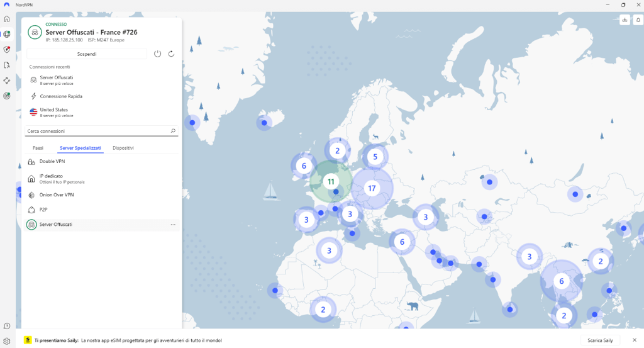Switch to the Server Specializzati tab
This screenshot has width=644, height=348.
[x=80, y=148]
